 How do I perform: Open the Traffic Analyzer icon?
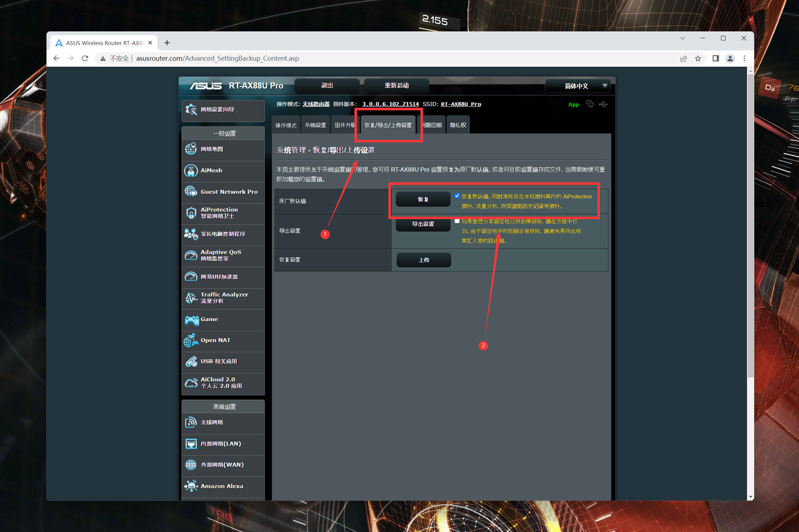tap(191, 298)
